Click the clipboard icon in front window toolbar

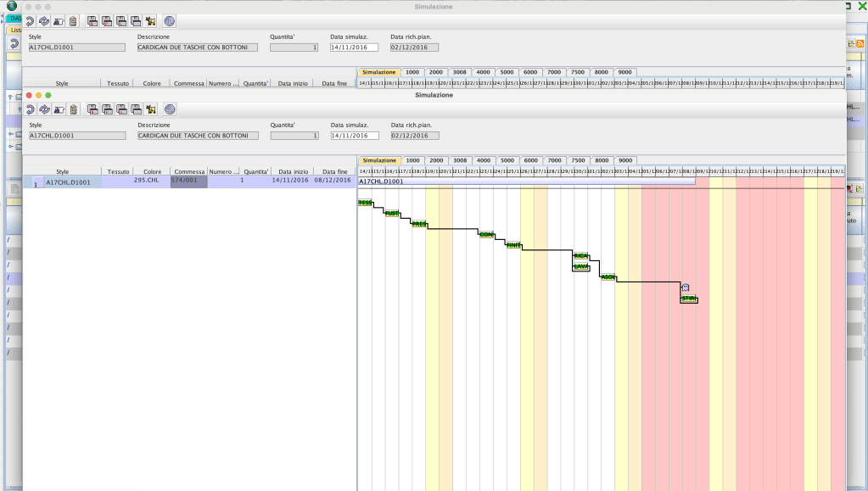[x=73, y=109]
